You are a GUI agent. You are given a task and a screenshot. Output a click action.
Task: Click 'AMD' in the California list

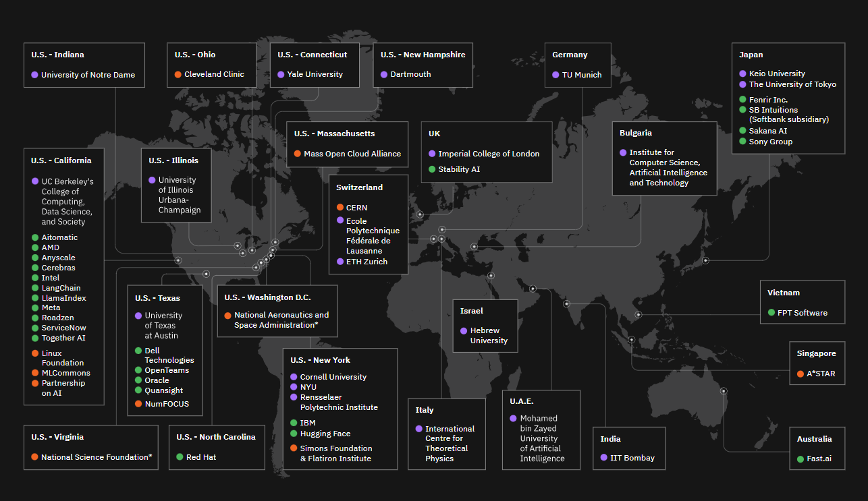click(51, 247)
